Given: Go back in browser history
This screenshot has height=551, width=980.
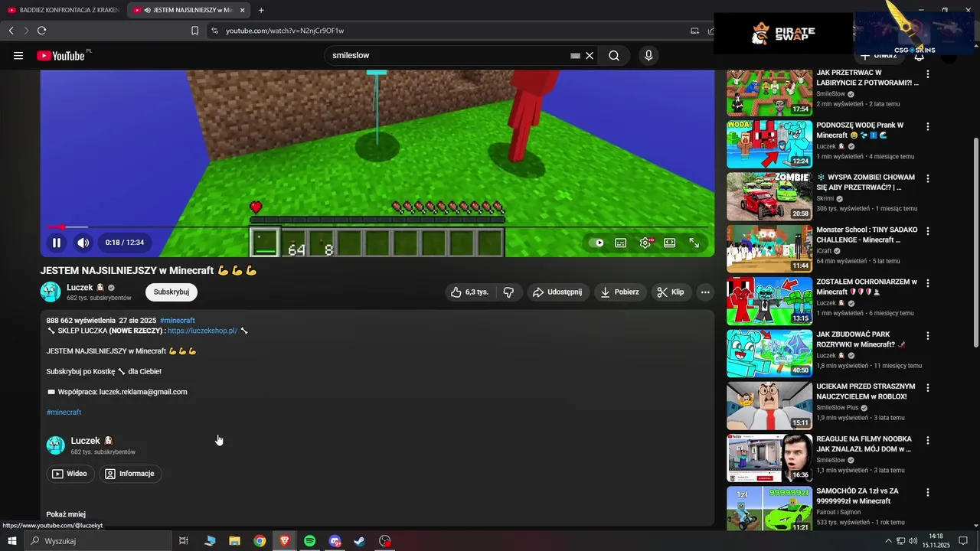Looking at the screenshot, I should [x=11, y=31].
